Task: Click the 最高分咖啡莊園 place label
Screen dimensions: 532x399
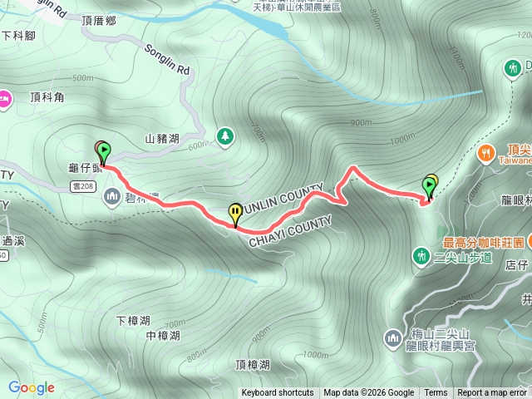Action: [x=484, y=243]
